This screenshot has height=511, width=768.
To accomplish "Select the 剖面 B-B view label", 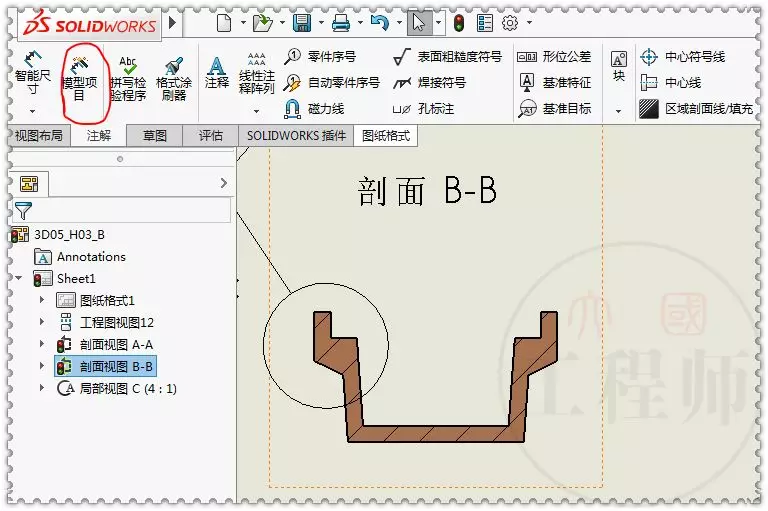I will coord(428,191).
